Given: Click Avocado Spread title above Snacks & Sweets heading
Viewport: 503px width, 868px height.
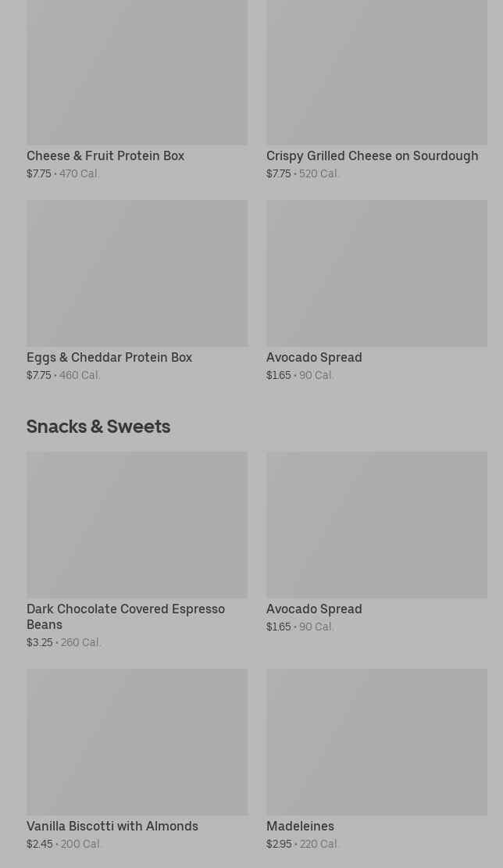Looking at the screenshot, I should click(314, 357).
